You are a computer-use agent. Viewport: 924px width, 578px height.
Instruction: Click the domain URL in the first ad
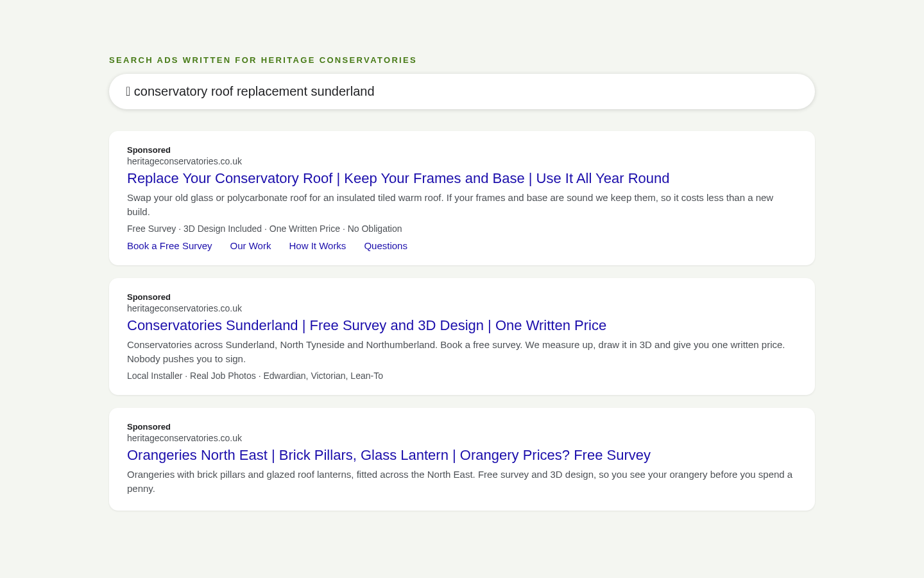click(184, 161)
